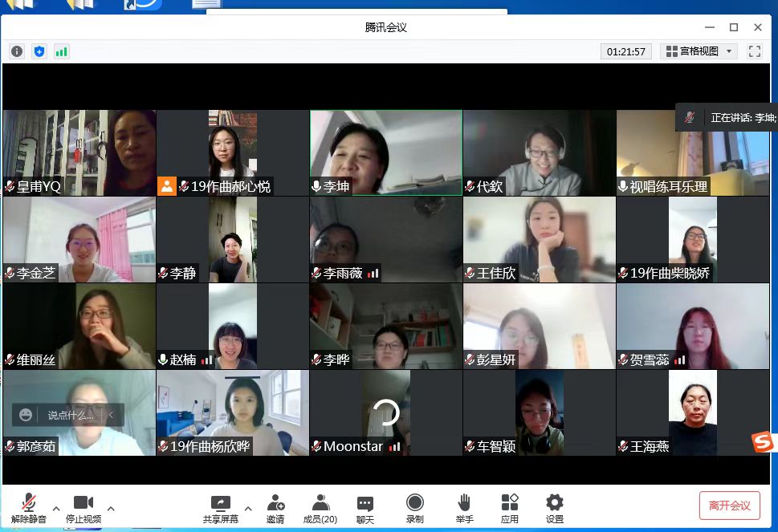Type in the 说点什么... chat field
The height and width of the screenshot is (532, 778).
click(71, 415)
